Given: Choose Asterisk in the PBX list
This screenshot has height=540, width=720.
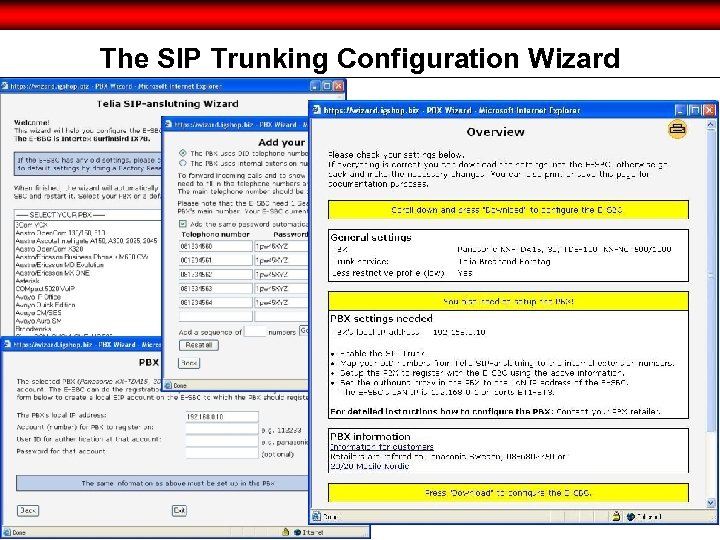Looking at the screenshot, I should click(28, 281).
